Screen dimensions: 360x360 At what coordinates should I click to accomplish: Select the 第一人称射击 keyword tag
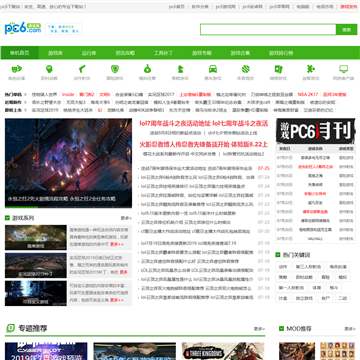coord(291,287)
